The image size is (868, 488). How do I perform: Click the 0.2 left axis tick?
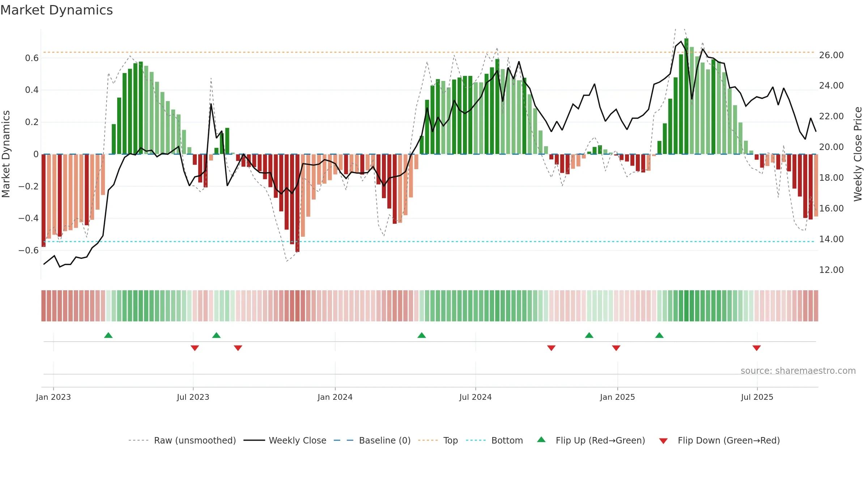point(32,122)
